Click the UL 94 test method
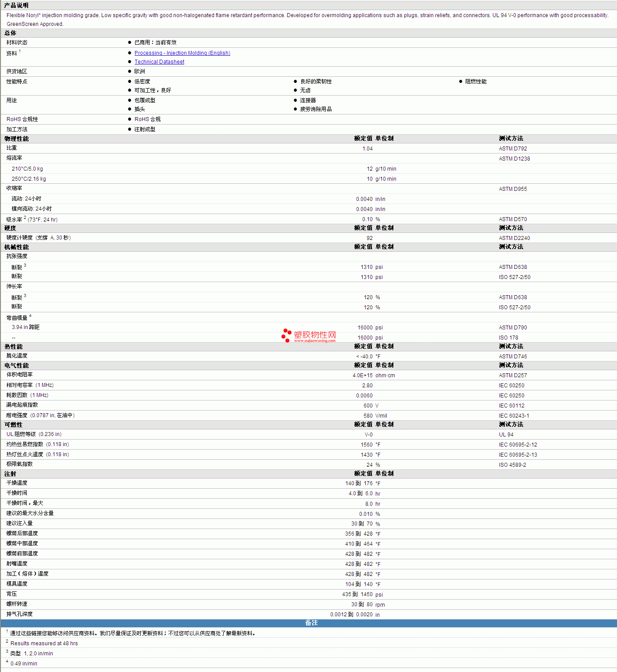617x672 pixels. (x=506, y=435)
